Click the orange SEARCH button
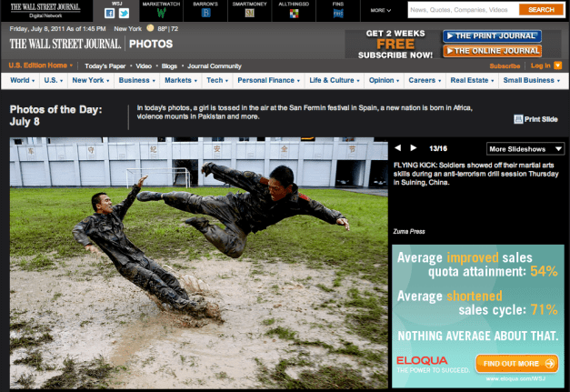Screen dimensions: 570x392 [541, 10]
